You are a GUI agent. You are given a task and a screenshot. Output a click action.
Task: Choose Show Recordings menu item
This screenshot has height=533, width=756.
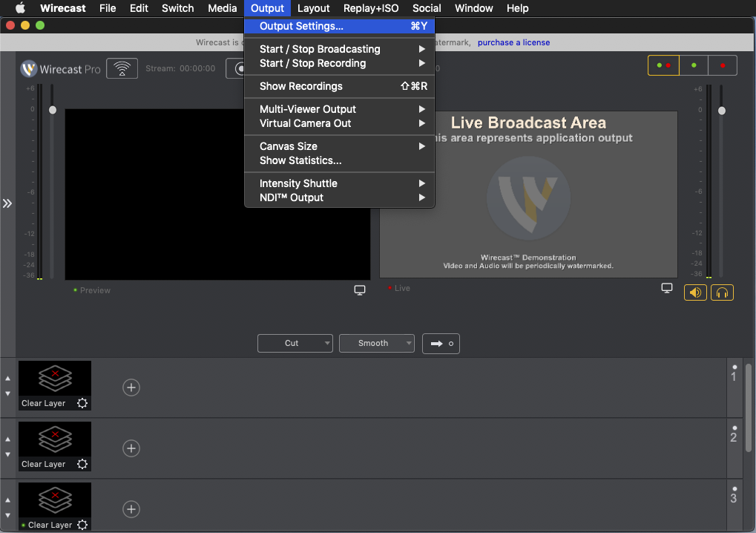point(340,86)
